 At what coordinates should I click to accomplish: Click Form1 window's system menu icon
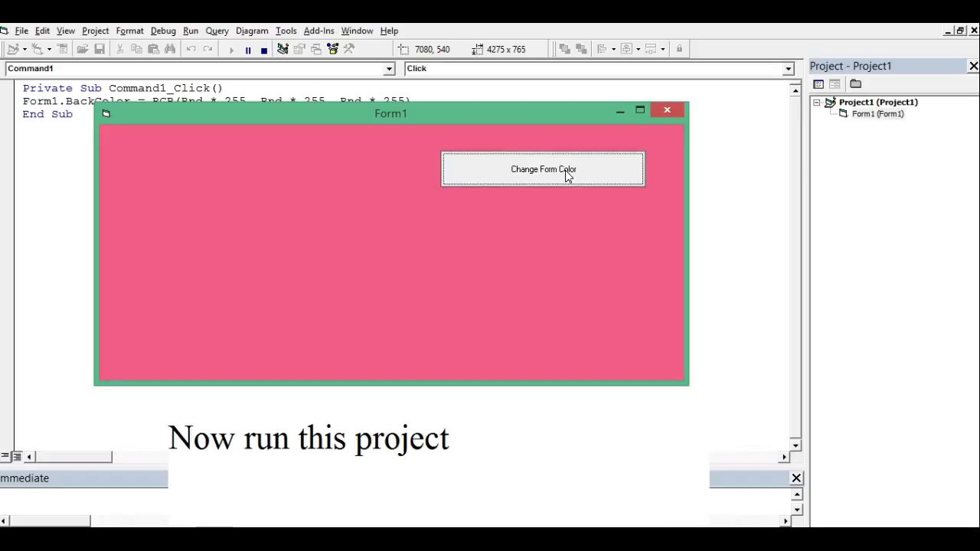pos(106,114)
